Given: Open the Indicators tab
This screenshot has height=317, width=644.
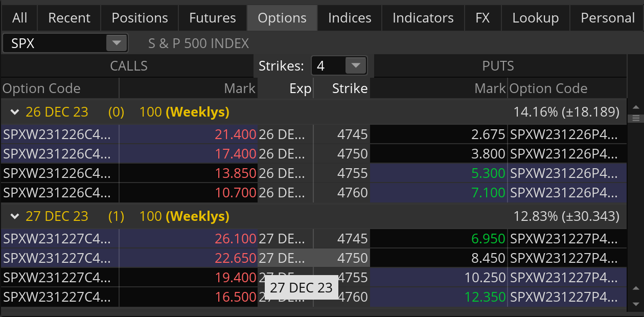Looking at the screenshot, I should tap(423, 18).
